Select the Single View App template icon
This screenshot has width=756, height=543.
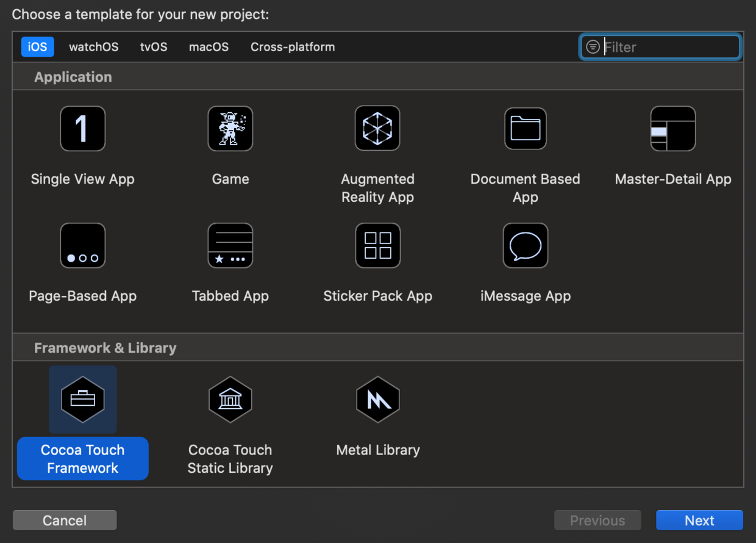click(x=82, y=128)
